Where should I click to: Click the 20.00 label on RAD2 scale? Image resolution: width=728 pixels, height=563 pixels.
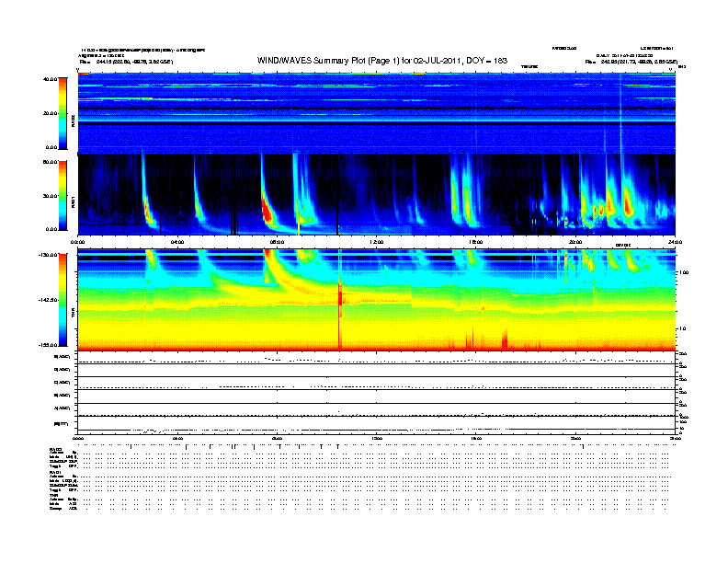click(50, 113)
